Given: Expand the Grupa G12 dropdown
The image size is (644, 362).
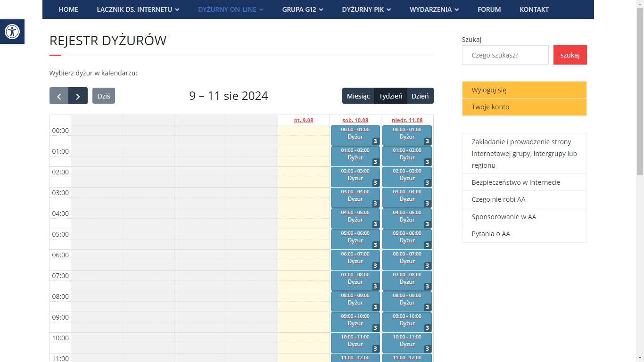Looking at the screenshot, I should click(303, 9).
